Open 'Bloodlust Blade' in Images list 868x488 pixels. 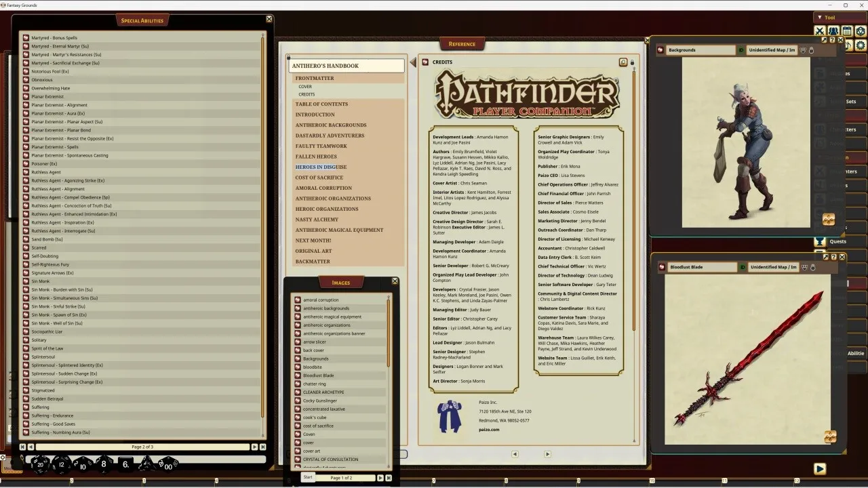[x=319, y=375]
